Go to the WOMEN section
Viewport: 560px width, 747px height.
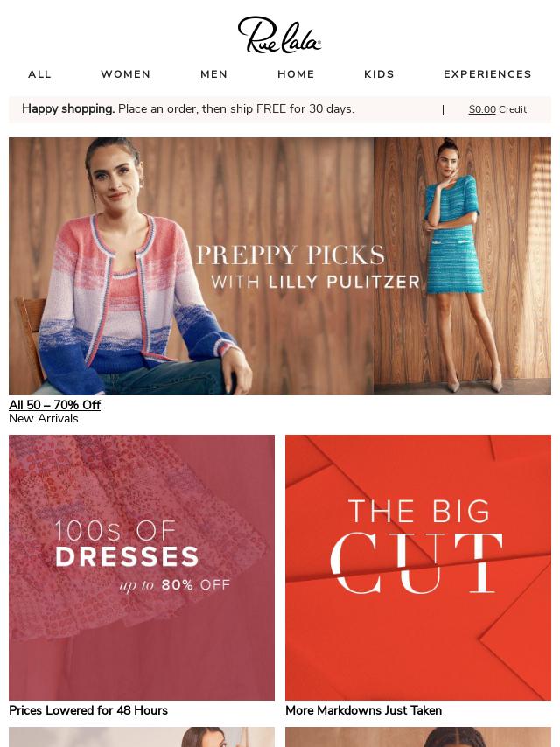(x=126, y=74)
